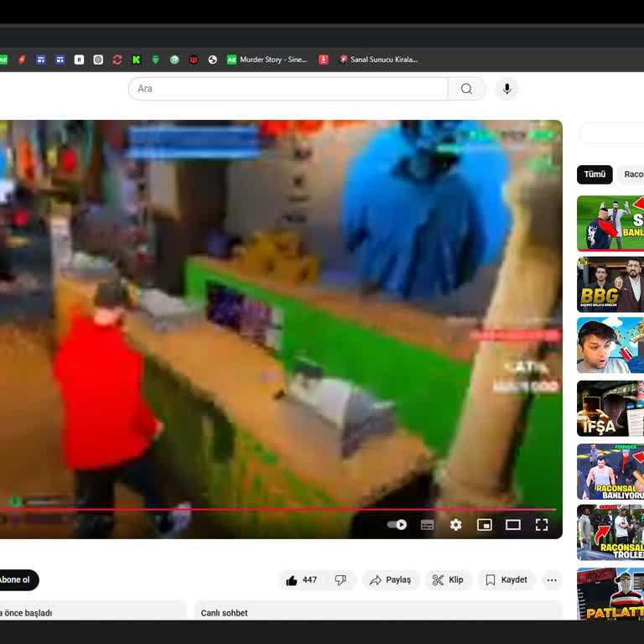
Task: Focus the Ara search field
Action: point(288,89)
